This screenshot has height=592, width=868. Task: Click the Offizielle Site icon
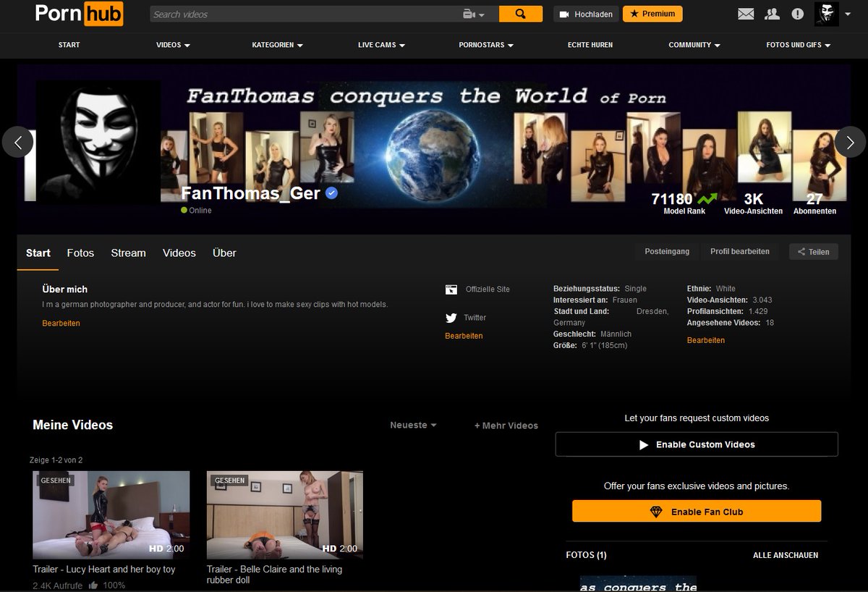point(451,289)
